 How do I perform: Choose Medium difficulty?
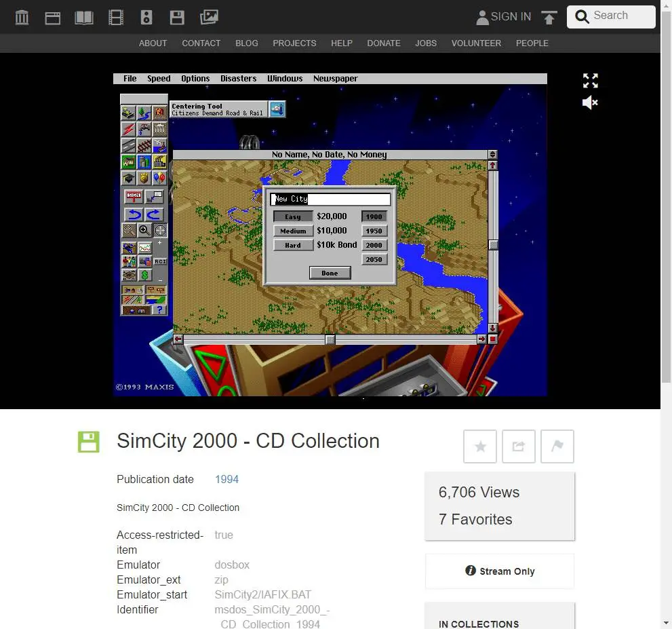coord(293,231)
